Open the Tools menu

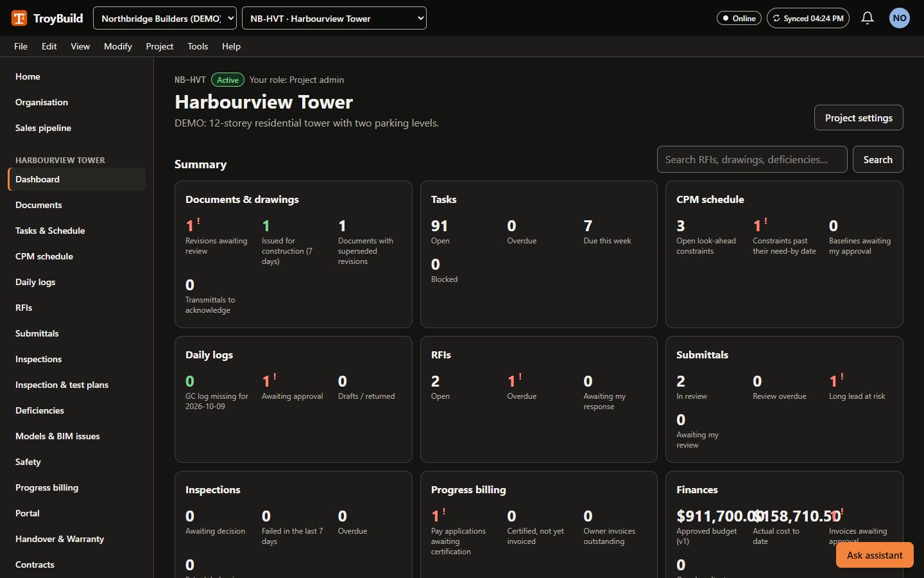pyautogui.click(x=198, y=46)
